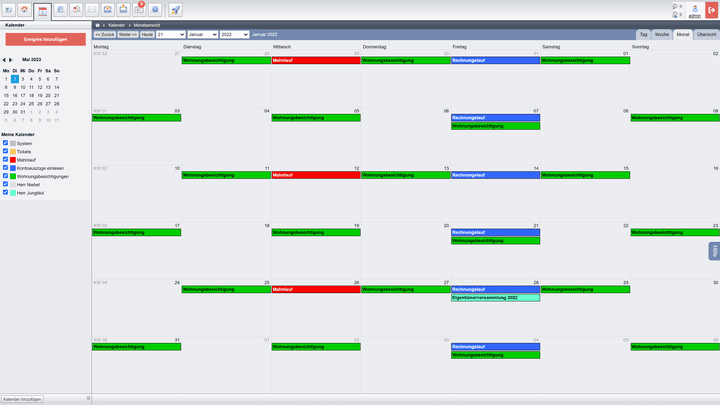Click the toolbar icon with red notification badge
Viewport: 720px width, 405px height.
pyautogui.click(x=138, y=10)
